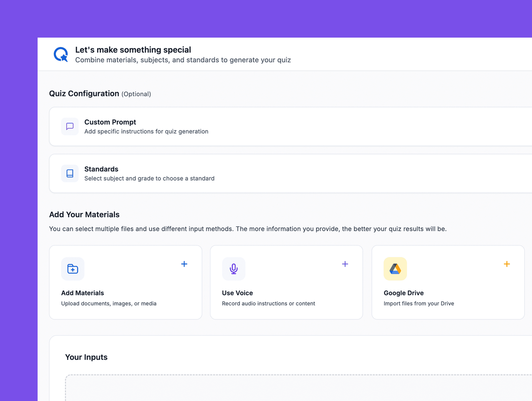Click the Custom Prompt title text
The height and width of the screenshot is (401, 532).
[110, 122]
